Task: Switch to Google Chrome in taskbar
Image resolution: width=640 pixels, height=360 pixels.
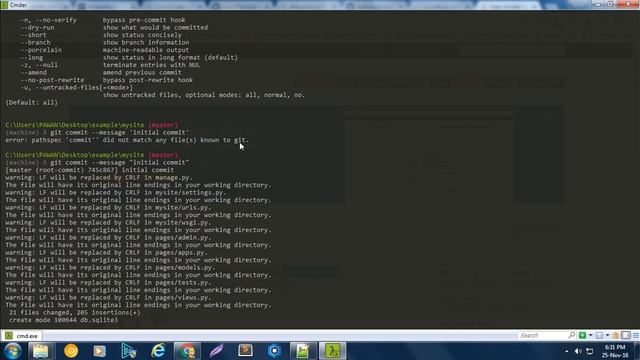Action: (x=187, y=351)
